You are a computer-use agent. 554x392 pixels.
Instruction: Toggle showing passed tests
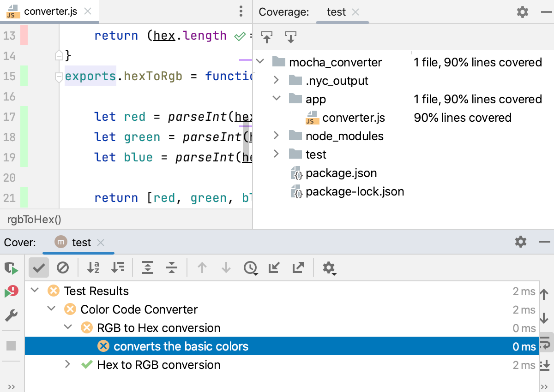pyautogui.click(x=38, y=267)
